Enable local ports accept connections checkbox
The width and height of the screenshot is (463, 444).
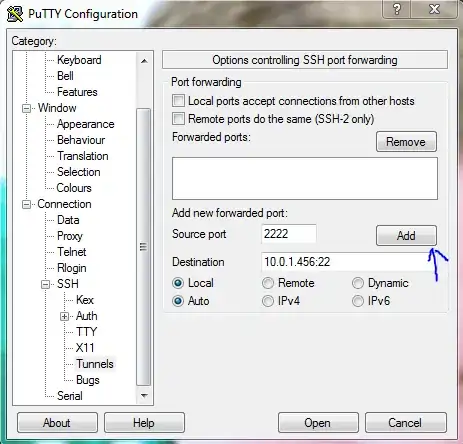point(178,101)
